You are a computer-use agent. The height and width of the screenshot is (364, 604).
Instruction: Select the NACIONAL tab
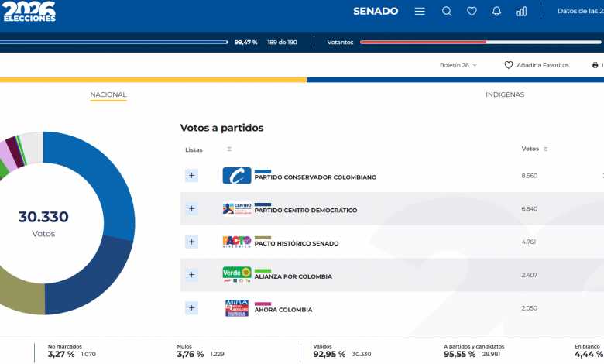click(x=108, y=94)
